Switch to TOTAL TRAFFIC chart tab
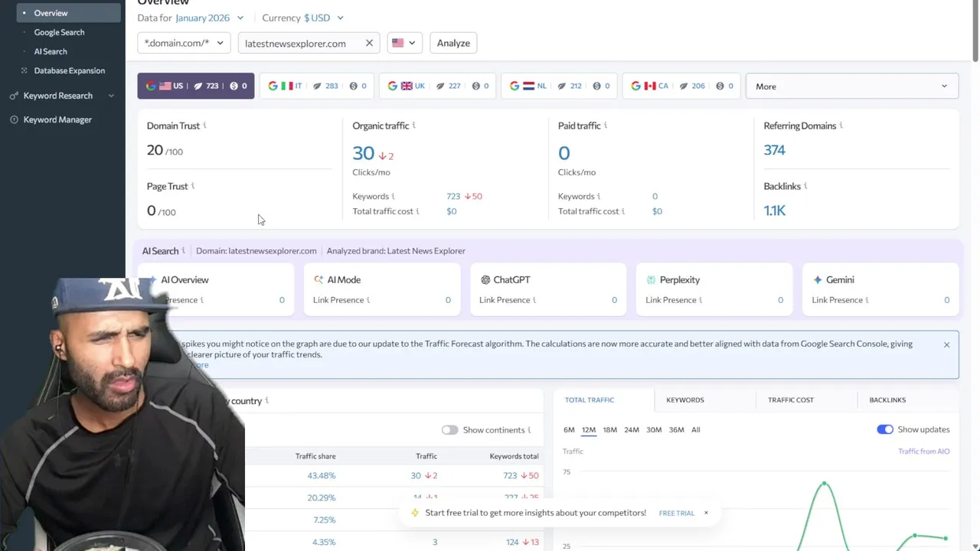 pyautogui.click(x=590, y=399)
